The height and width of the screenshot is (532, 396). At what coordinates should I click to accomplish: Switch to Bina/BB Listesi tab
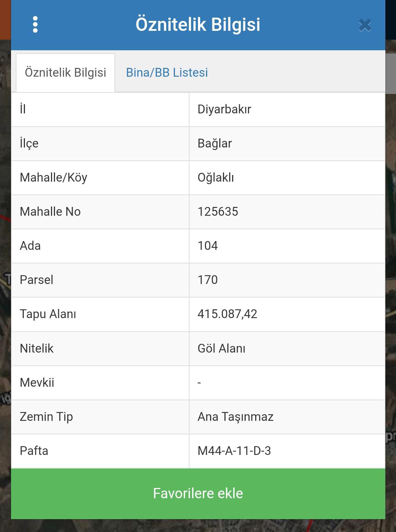pos(167,73)
